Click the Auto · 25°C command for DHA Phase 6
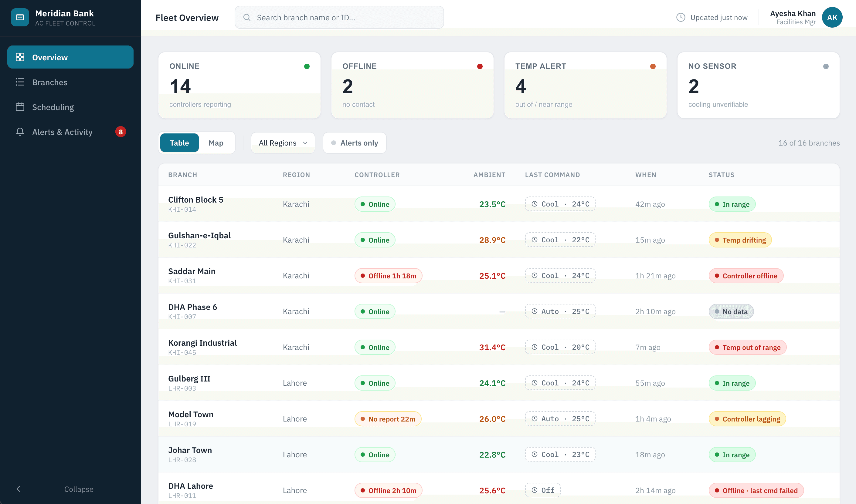 point(560,311)
